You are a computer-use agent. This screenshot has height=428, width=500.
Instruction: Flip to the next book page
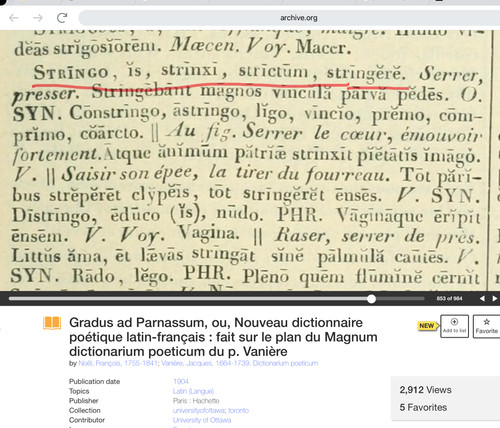click(495, 299)
